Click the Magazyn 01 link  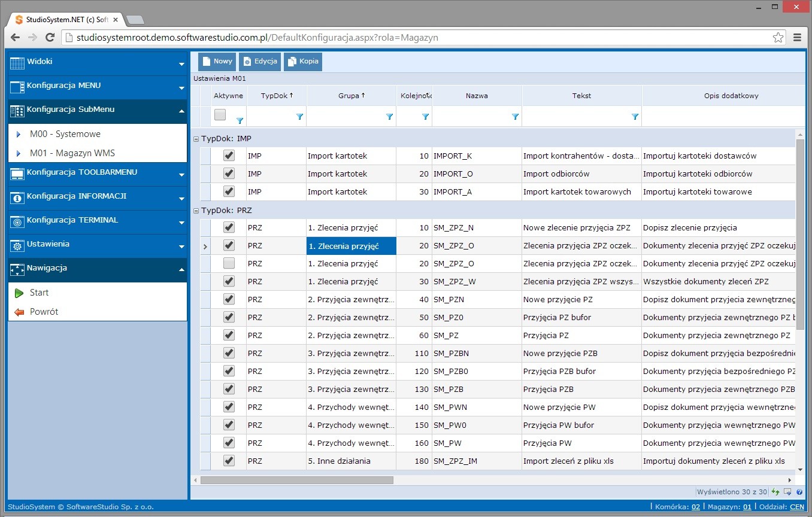(747, 507)
